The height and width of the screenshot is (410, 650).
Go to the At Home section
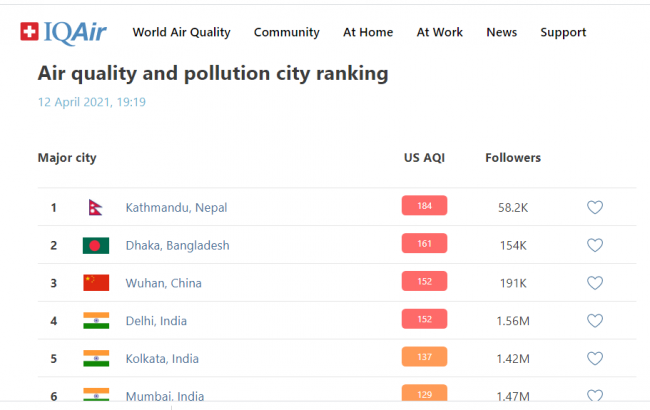pos(368,32)
